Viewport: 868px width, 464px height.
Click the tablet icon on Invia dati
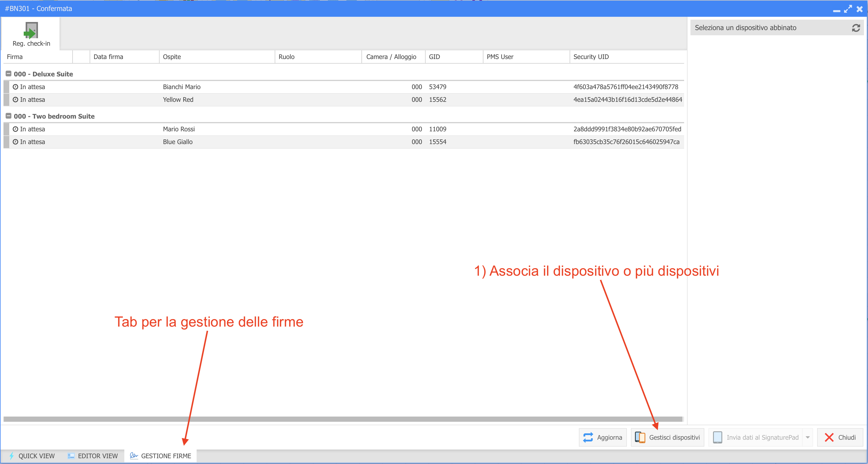pyautogui.click(x=717, y=437)
